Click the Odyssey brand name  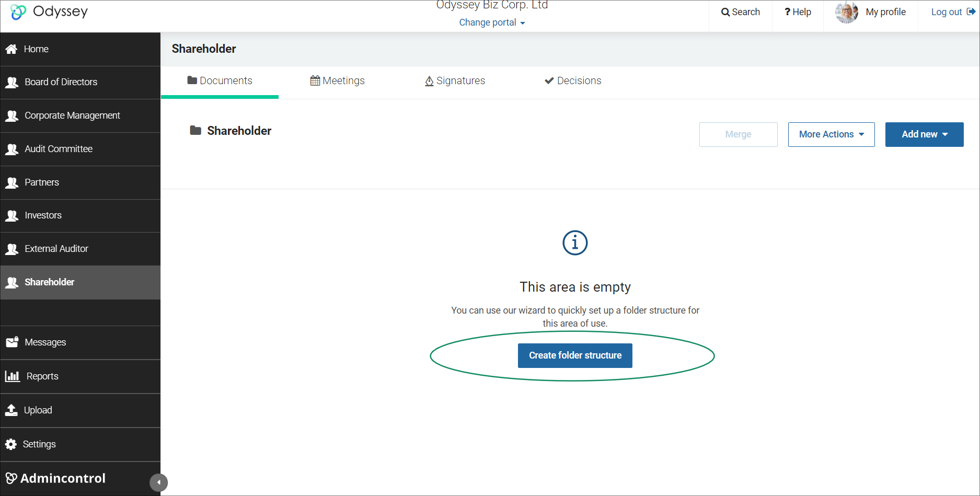click(60, 11)
